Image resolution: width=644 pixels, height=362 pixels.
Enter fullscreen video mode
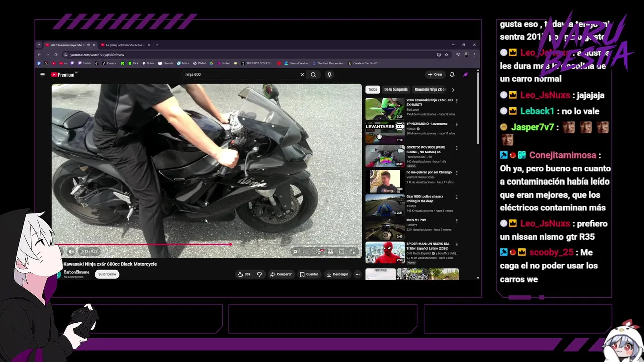point(352,251)
